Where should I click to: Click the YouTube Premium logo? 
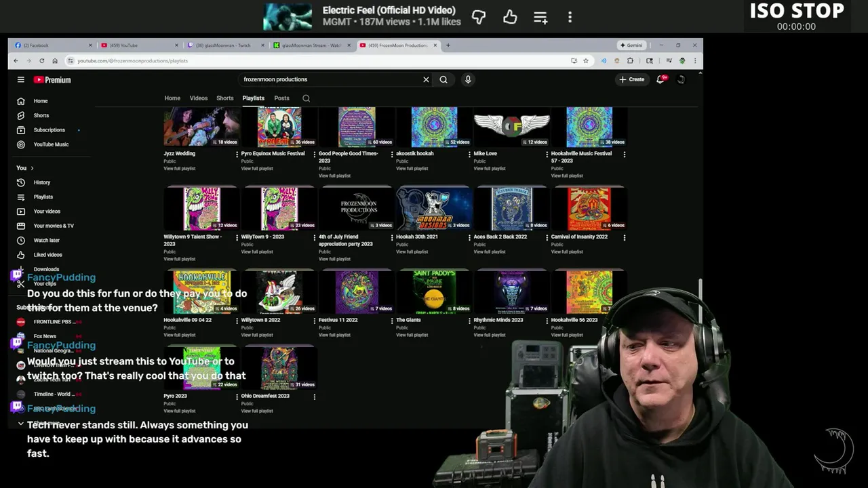(x=52, y=80)
